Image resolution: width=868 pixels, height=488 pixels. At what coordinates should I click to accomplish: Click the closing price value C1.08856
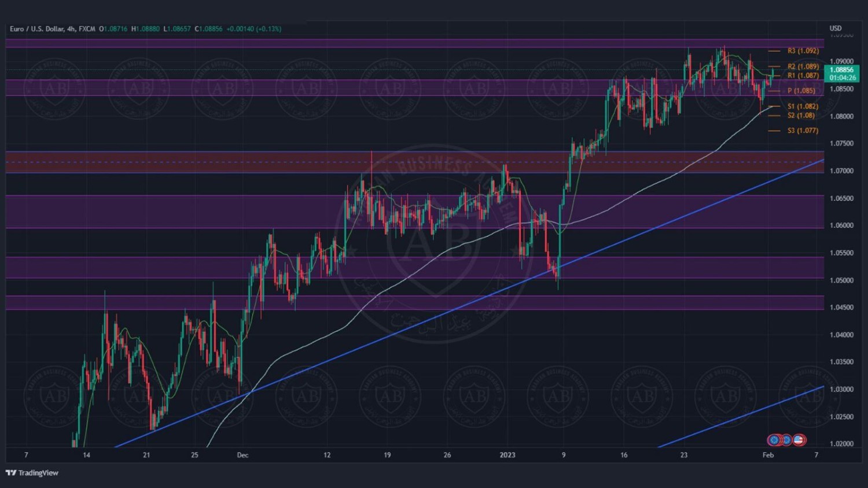click(208, 28)
